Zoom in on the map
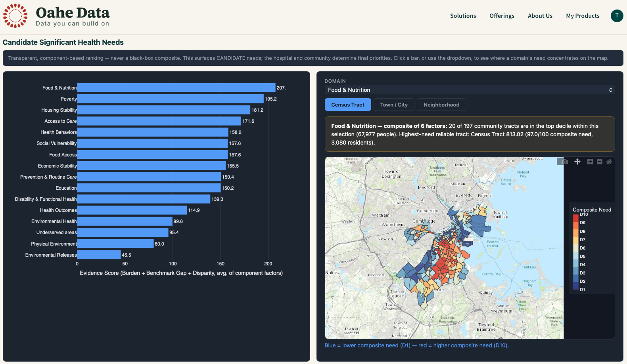 click(590, 162)
